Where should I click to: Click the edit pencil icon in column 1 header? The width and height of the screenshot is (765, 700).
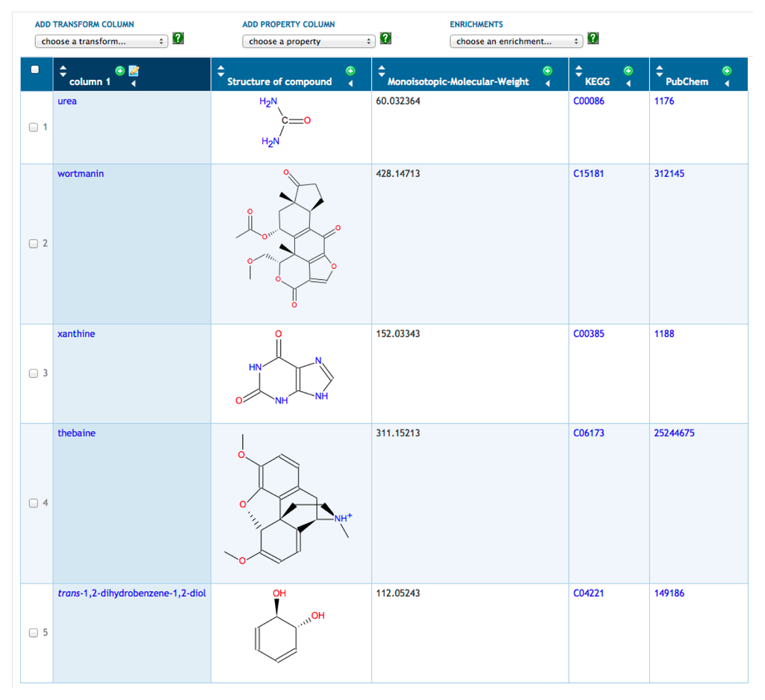pyautogui.click(x=134, y=71)
